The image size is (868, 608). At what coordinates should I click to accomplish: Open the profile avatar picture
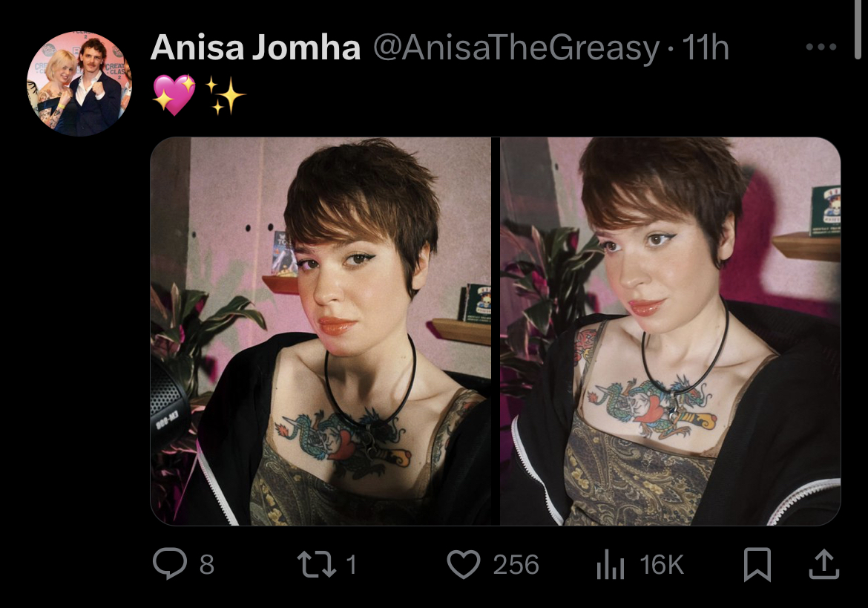click(79, 84)
